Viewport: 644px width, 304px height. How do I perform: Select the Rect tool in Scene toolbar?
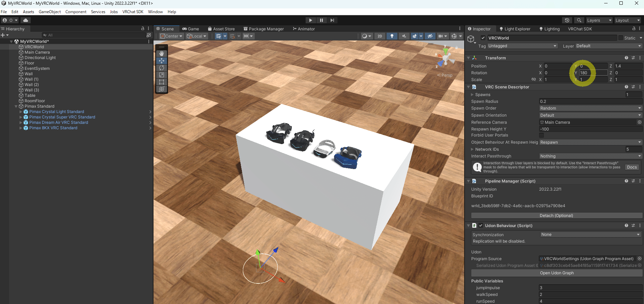162,82
